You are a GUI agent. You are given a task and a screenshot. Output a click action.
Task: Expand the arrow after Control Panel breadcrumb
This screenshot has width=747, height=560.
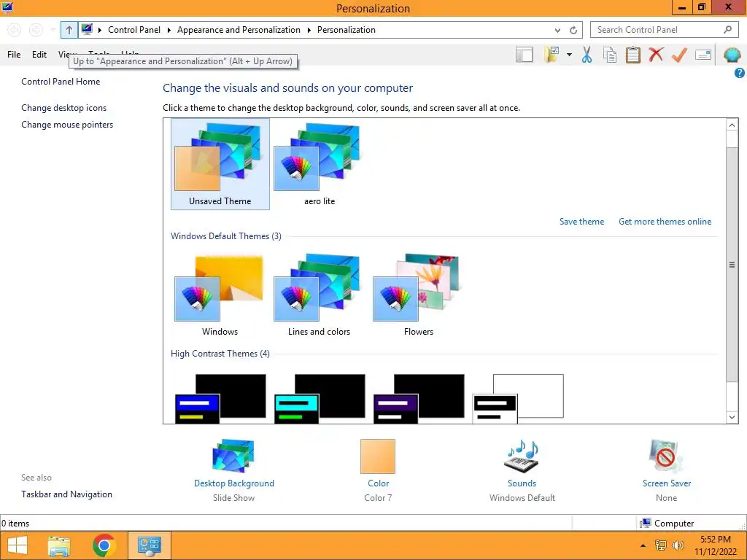coord(169,30)
